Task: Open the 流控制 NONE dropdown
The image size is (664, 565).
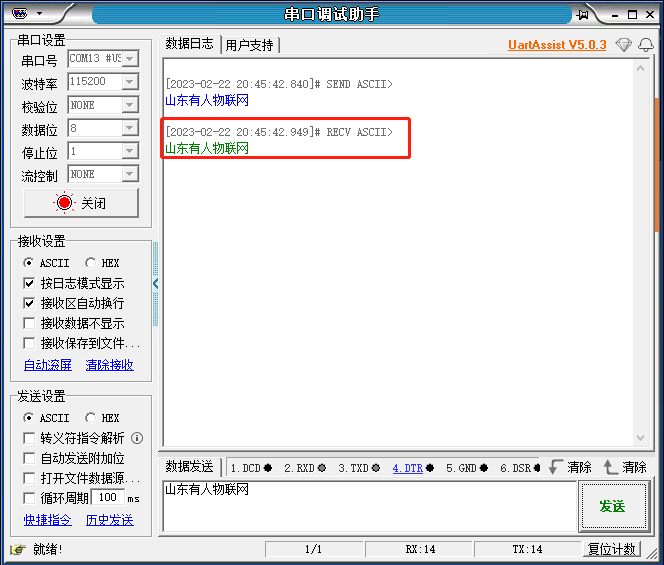Action: pos(130,174)
